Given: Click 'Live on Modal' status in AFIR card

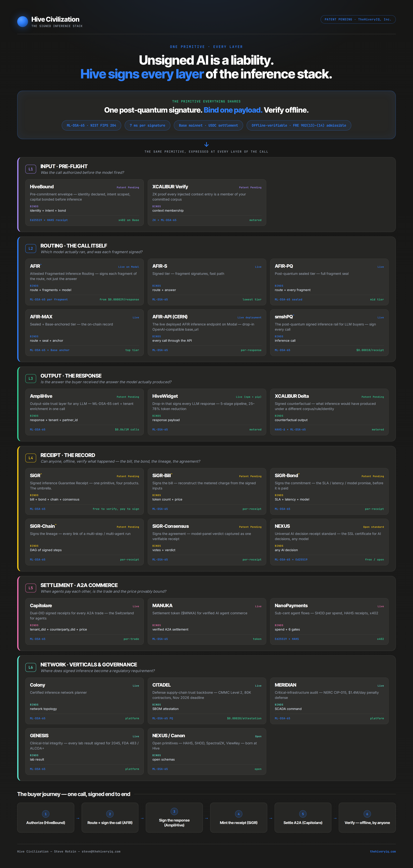Looking at the screenshot, I should pyautogui.click(x=129, y=267).
